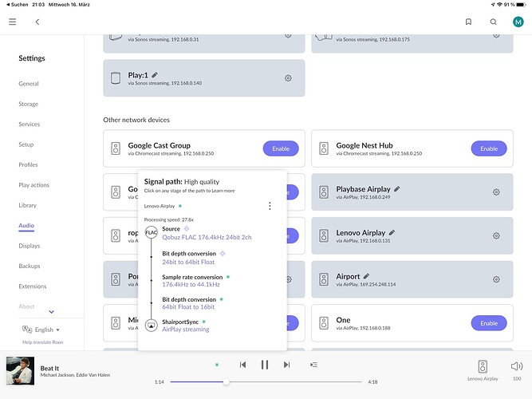Image resolution: width=532 pixels, height=399 pixels.
Task: Open Play actions settings section
Action: 34,185
